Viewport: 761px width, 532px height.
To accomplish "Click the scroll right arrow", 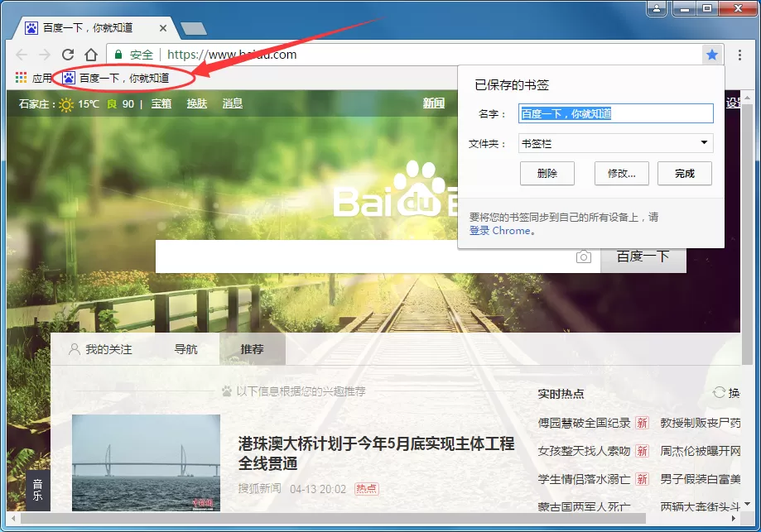I will click(734, 519).
